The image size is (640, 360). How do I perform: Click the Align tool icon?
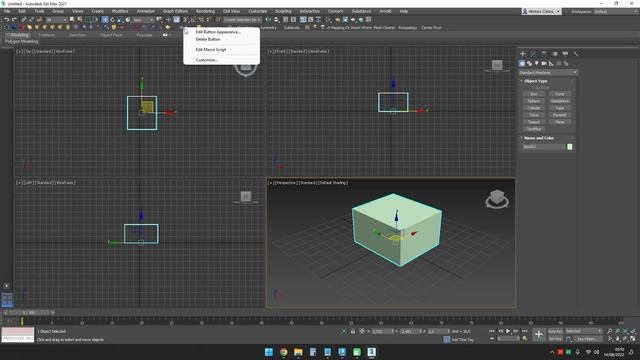277,19
